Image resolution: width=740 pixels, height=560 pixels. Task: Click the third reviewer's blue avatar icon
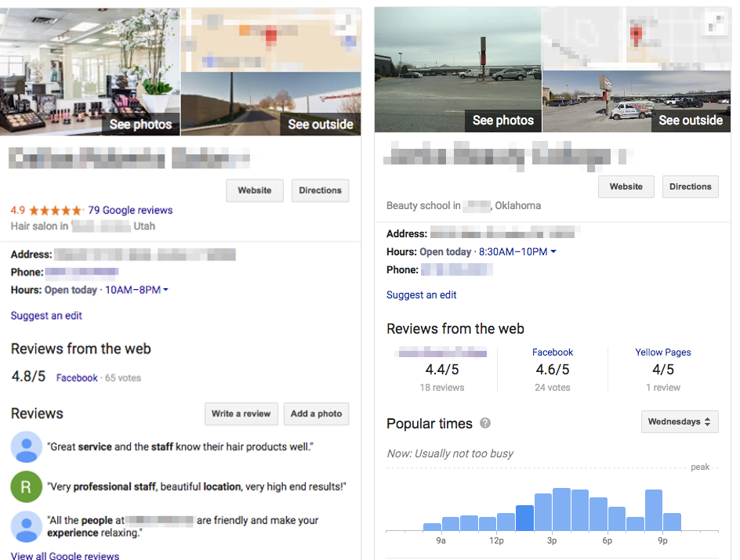27,526
